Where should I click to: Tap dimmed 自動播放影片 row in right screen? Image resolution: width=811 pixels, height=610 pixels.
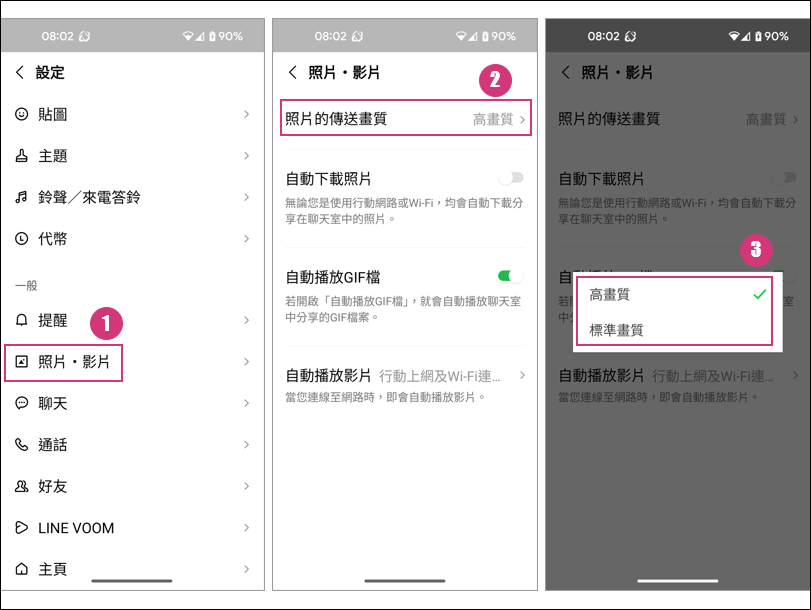pyautogui.click(x=678, y=384)
